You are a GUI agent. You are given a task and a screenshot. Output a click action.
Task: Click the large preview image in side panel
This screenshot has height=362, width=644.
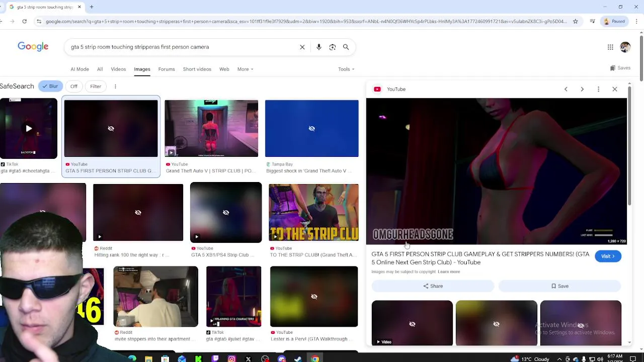pos(497,171)
